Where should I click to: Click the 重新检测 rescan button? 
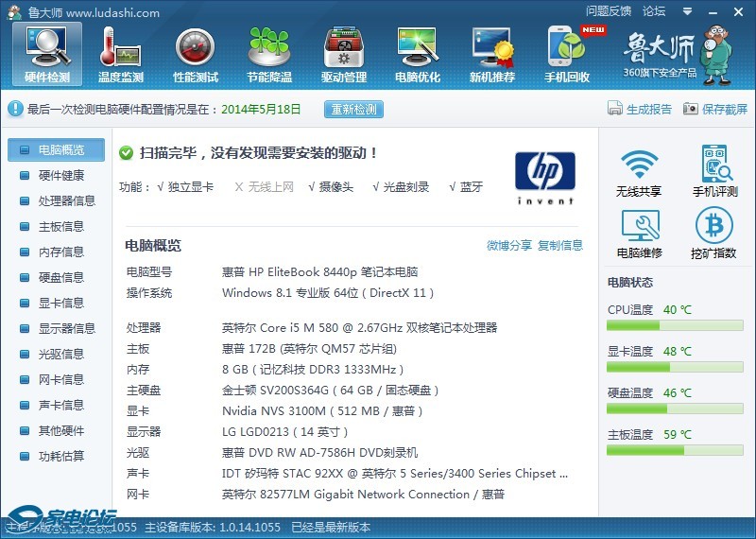[353, 110]
